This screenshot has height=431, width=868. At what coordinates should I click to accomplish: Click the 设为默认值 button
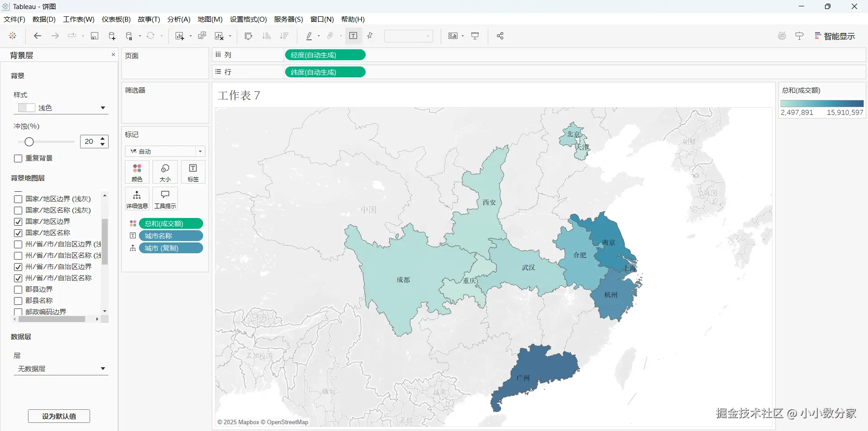[59, 416]
